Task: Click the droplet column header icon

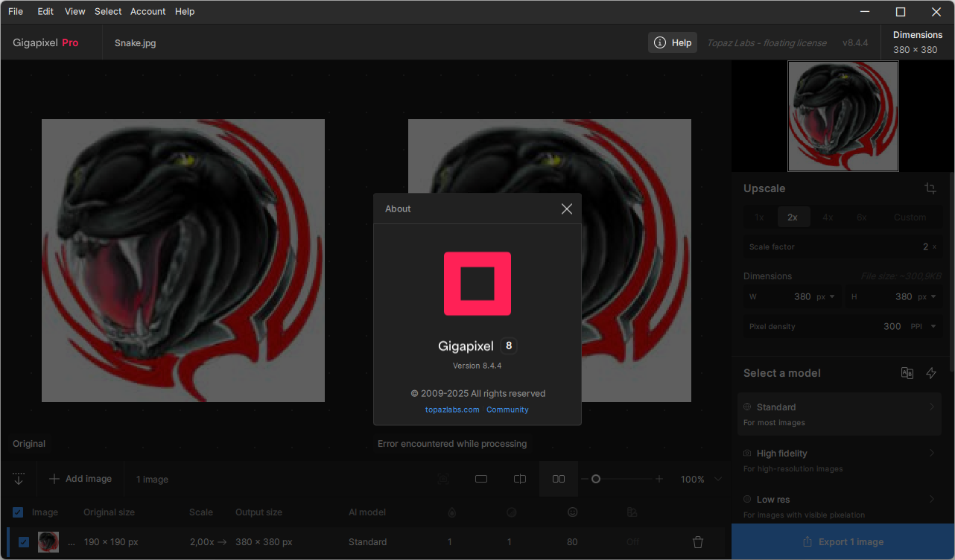Action: 451,512
